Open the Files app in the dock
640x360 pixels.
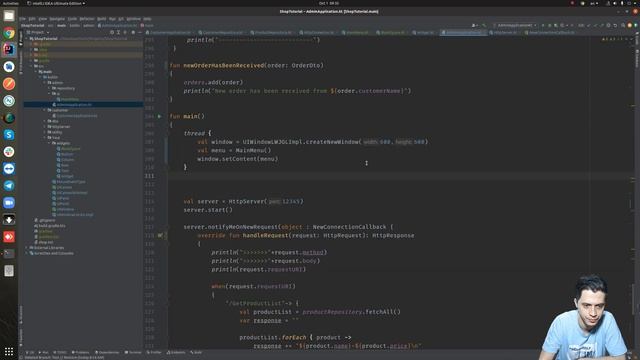9,16
